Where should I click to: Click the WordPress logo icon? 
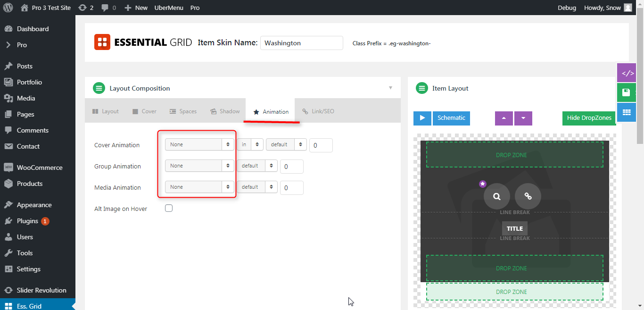[8, 8]
